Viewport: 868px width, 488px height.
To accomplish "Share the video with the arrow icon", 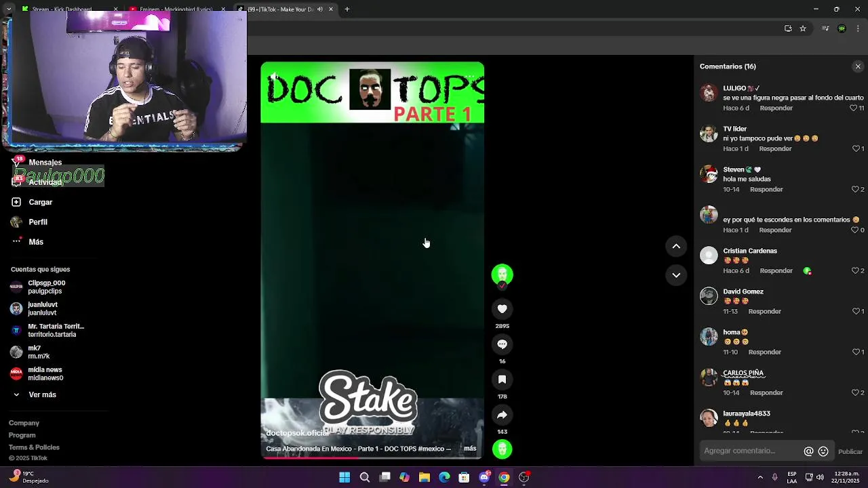I will [x=502, y=415].
